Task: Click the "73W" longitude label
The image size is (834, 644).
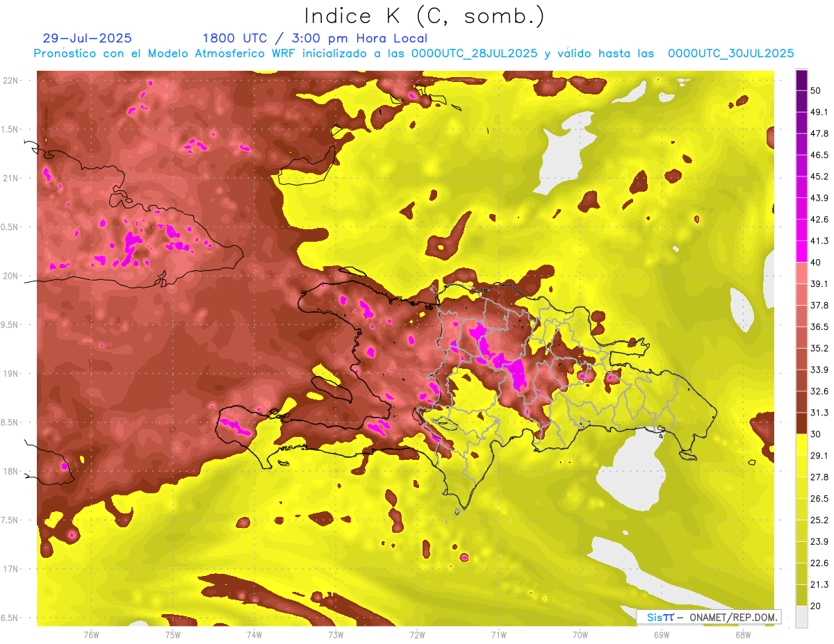Action: [336, 635]
